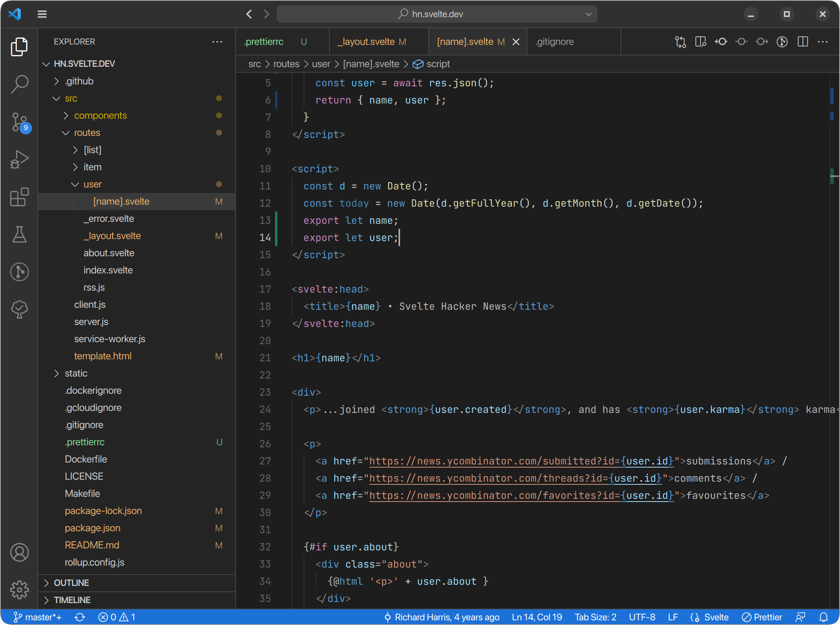The image size is (840, 625).
Task: Click Tab Size: 2 in status bar
Action: click(x=595, y=617)
